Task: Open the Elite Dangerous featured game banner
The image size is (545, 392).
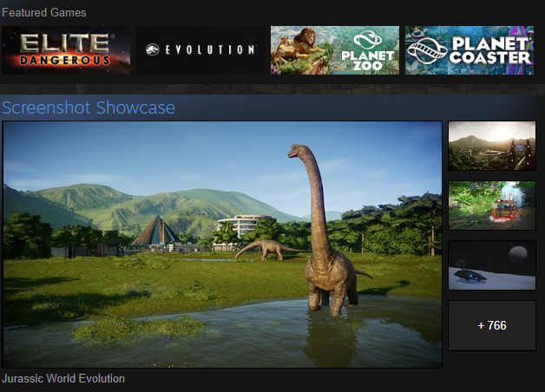Action: 66,50
